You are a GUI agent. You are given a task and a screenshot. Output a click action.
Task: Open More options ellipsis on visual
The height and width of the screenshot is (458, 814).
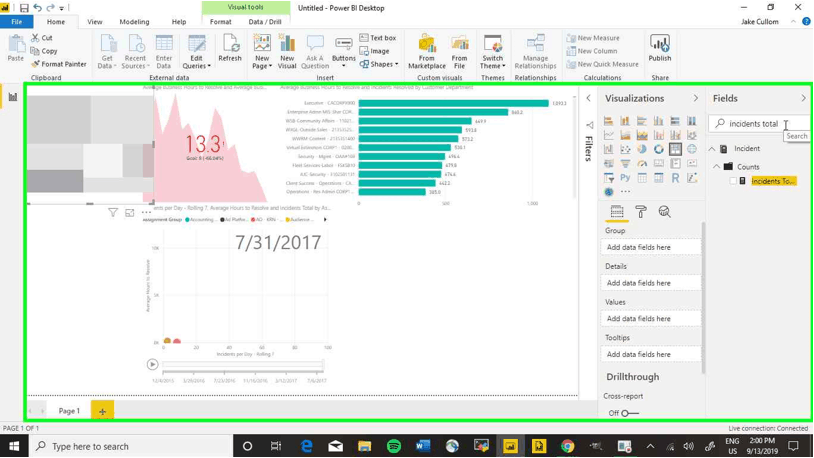pyautogui.click(x=146, y=212)
